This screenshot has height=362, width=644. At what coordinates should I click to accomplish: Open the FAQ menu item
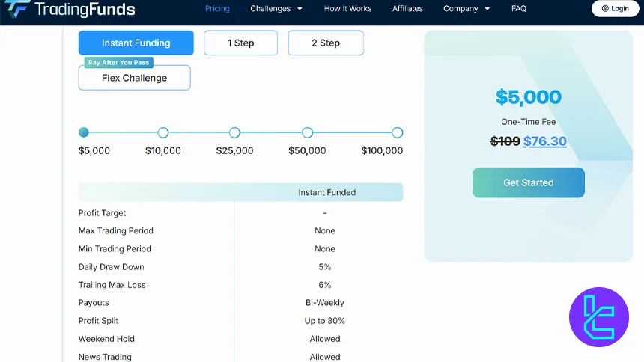pos(519,9)
